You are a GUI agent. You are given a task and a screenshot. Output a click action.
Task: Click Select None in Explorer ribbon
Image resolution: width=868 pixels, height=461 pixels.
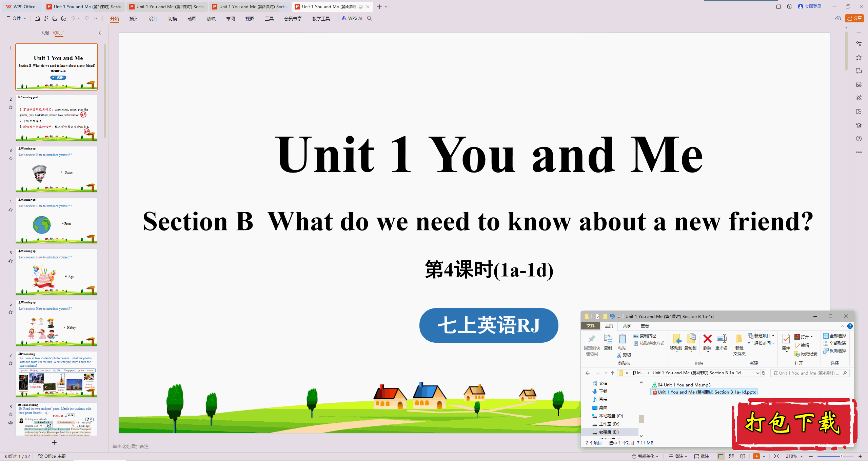click(835, 343)
